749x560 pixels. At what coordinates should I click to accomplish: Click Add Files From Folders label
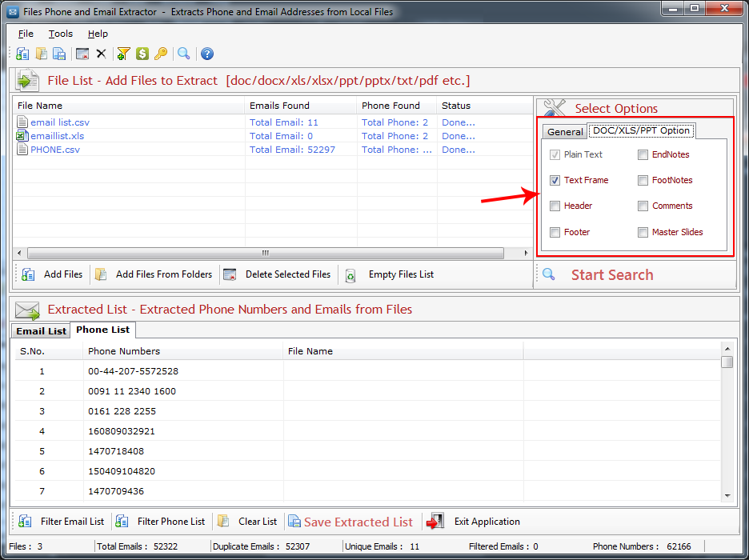[x=164, y=274]
